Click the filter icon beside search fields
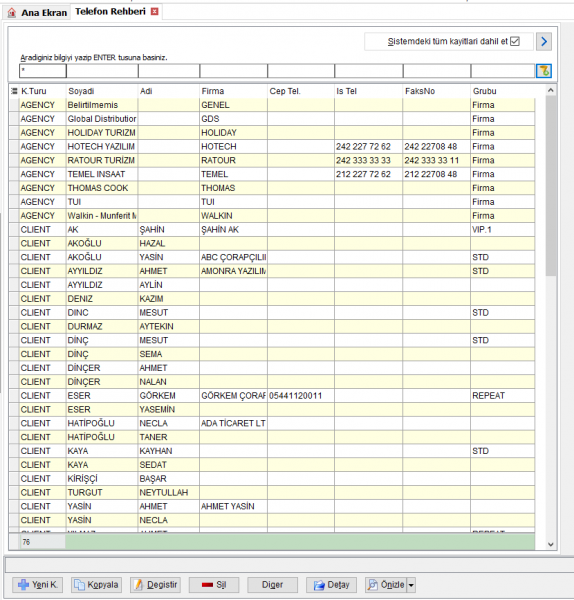The image size is (574, 600). [544, 71]
